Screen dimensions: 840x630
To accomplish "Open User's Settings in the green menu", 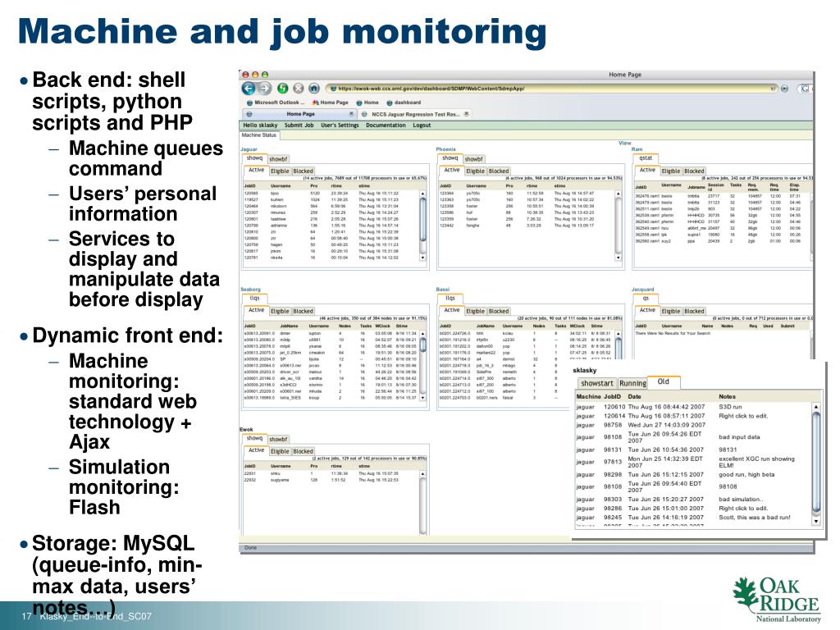I will [x=340, y=126].
